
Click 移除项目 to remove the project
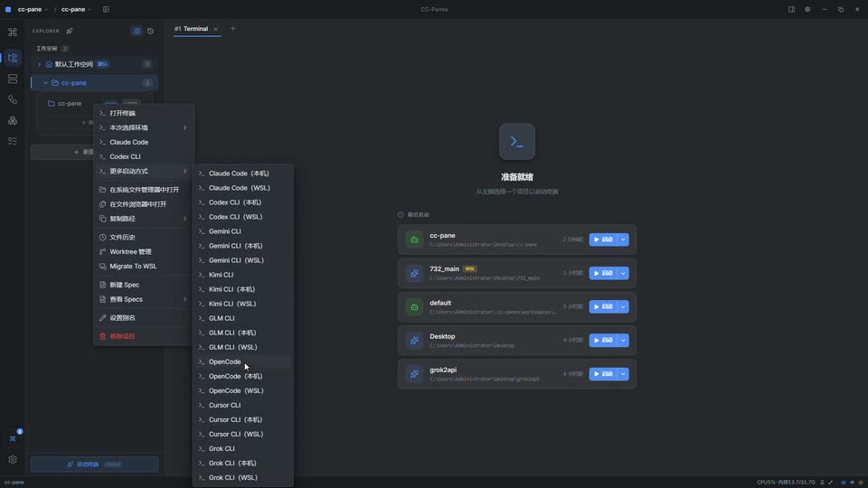[x=144, y=336]
